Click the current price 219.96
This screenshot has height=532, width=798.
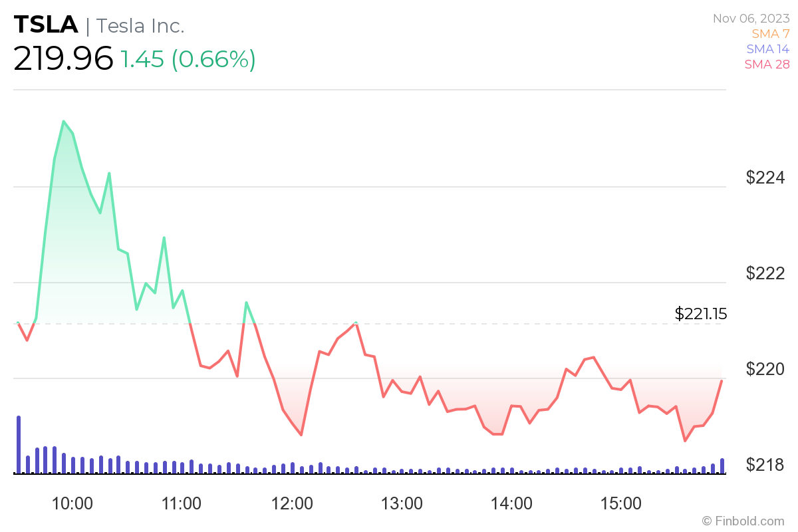coord(63,60)
